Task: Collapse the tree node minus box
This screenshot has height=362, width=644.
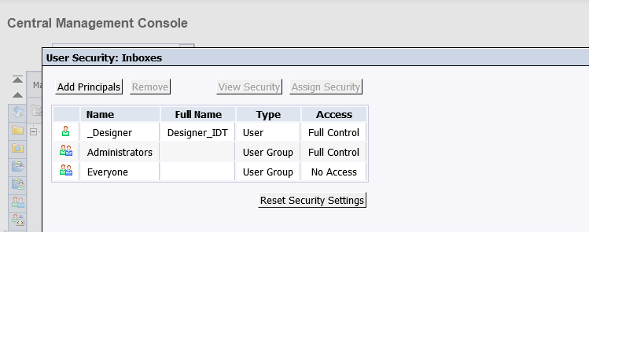Action: point(33,131)
